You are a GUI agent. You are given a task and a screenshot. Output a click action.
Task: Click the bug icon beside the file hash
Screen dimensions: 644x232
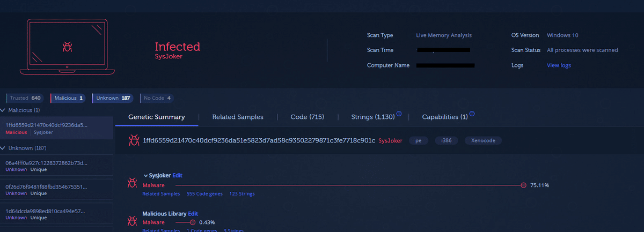click(134, 140)
